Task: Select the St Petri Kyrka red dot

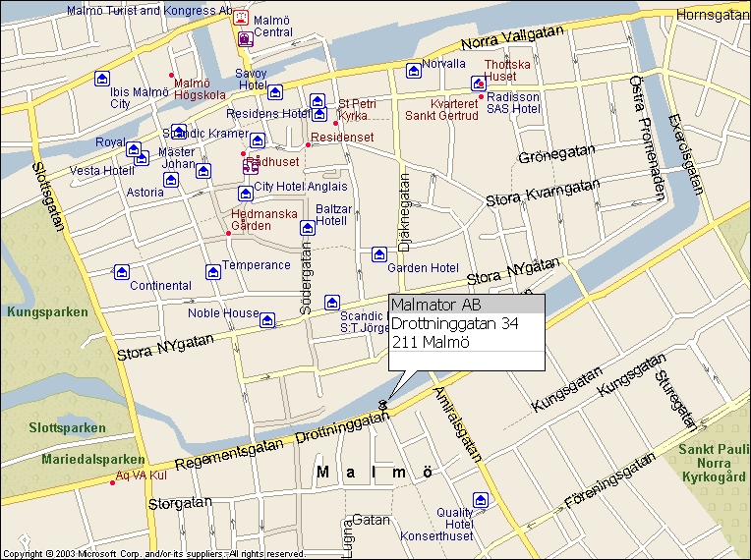Action: point(336,124)
